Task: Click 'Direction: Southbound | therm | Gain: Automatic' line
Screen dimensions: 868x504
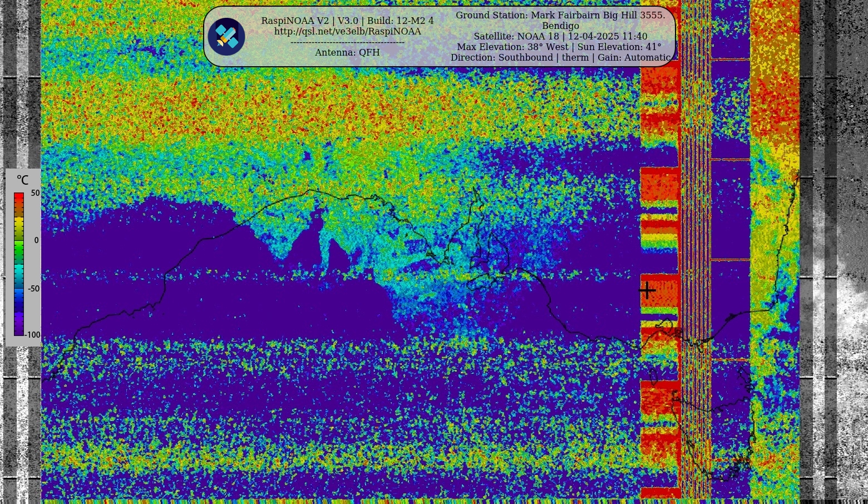Action: pyautogui.click(x=560, y=57)
